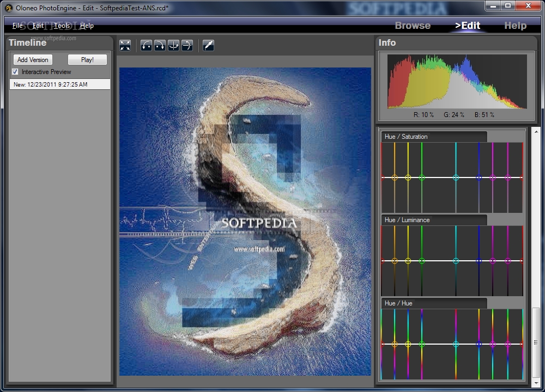Rotate image clockwise with toolbar icon
The image size is (545, 392).
[x=160, y=46]
